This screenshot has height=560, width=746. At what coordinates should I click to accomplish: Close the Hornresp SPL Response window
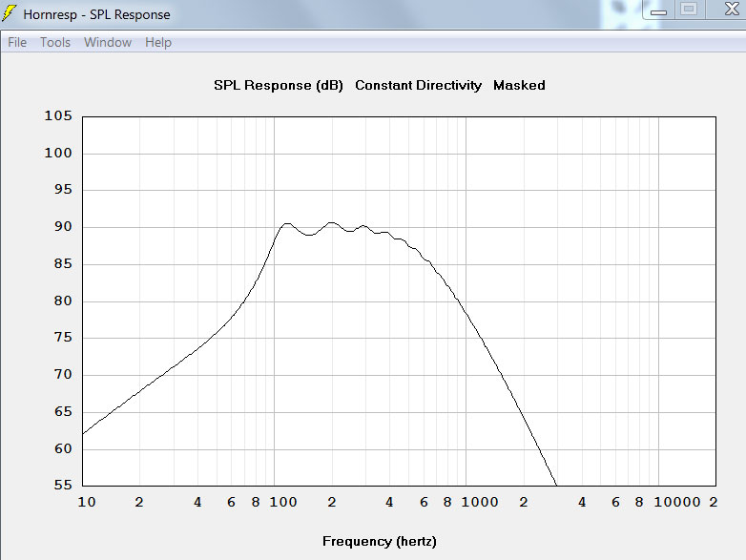tap(731, 10)
